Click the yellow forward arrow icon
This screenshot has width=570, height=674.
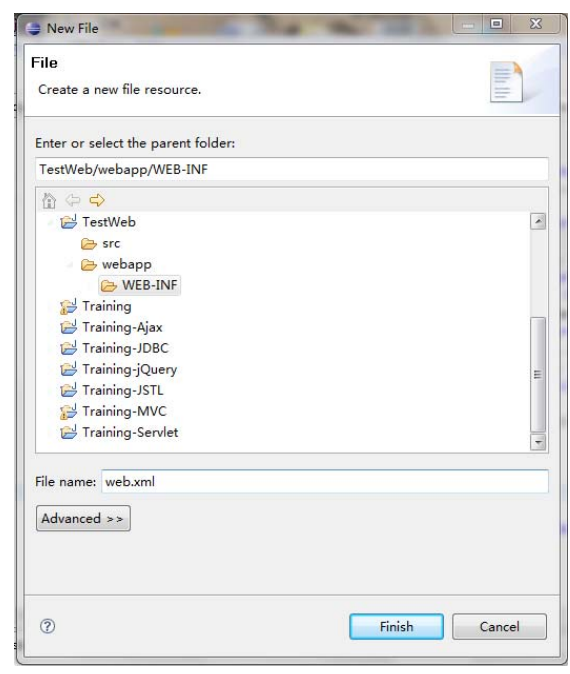(97, 200)
